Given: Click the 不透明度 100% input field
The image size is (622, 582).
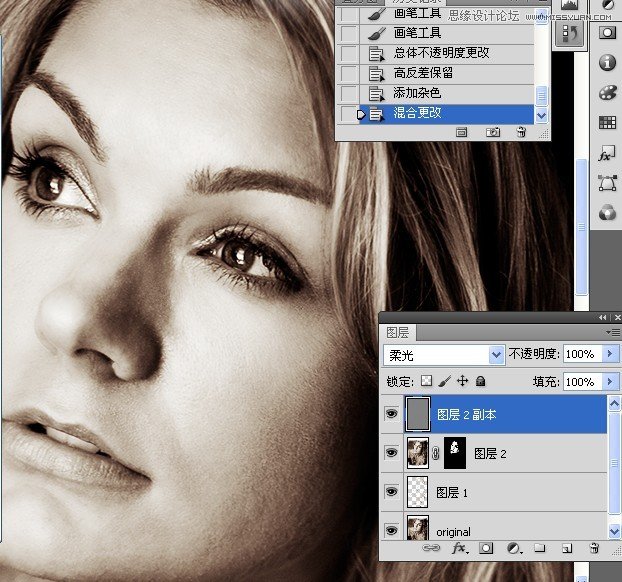Looking at the screenshot, I should 582,353.
